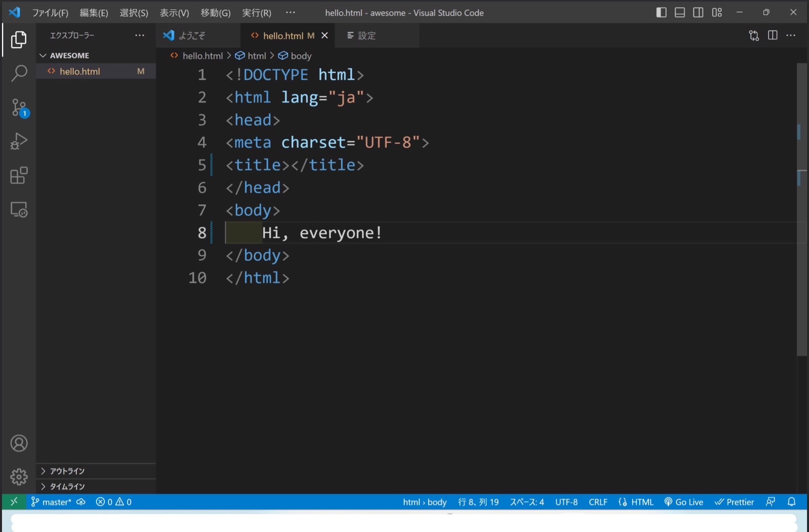Image resolution: width=809 pixels, height=532 pixels.
Task: Open the 移動(G) menu
Action: [215, 13]
